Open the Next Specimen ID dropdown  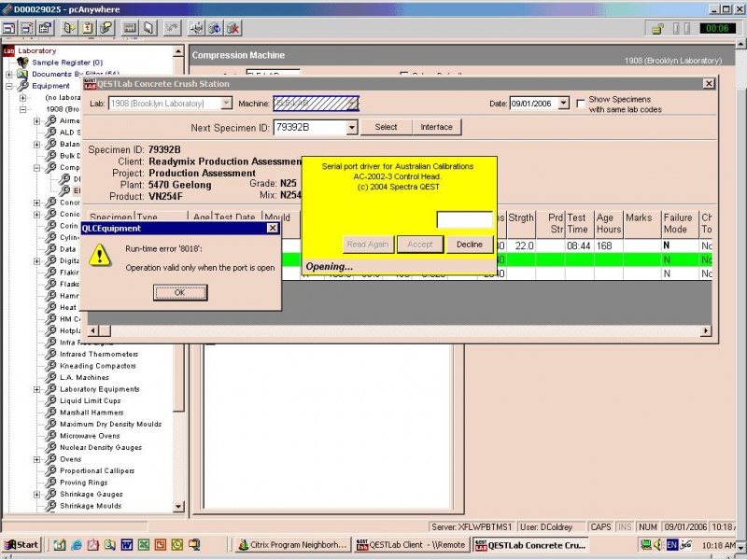tap(353, 126)
